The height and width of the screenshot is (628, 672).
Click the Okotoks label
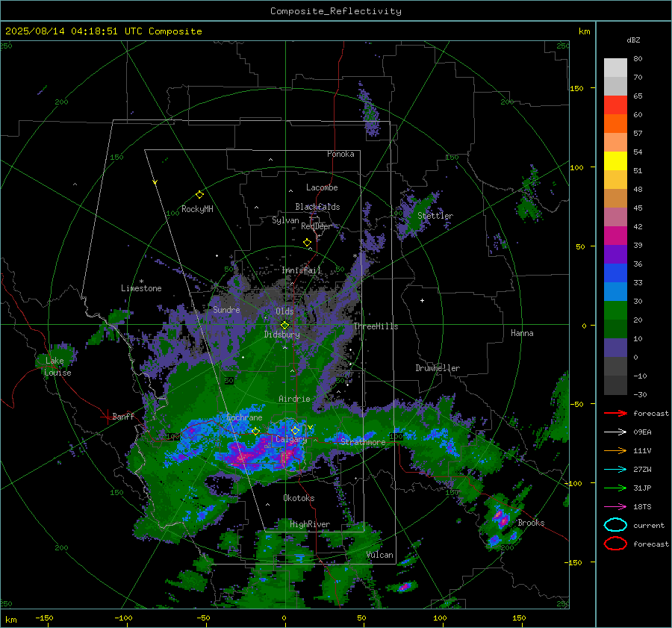click(x=299, y=498)
